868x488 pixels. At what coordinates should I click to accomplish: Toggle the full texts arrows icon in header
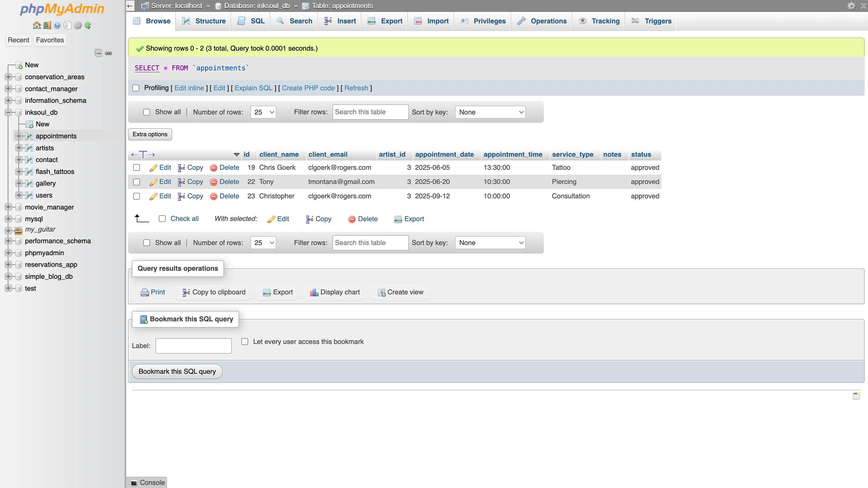coord(143,155)
